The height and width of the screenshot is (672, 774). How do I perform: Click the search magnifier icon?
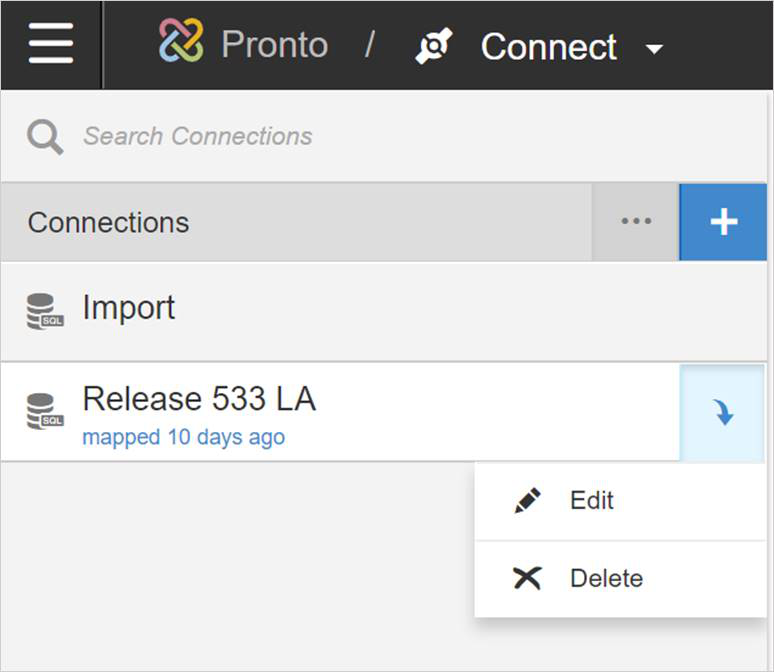pos(45,137)
